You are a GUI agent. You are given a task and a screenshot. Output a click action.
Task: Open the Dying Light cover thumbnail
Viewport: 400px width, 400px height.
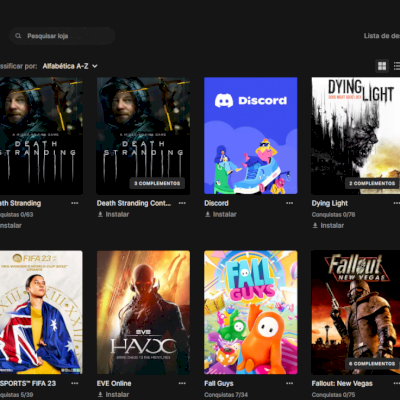point(356,136)
